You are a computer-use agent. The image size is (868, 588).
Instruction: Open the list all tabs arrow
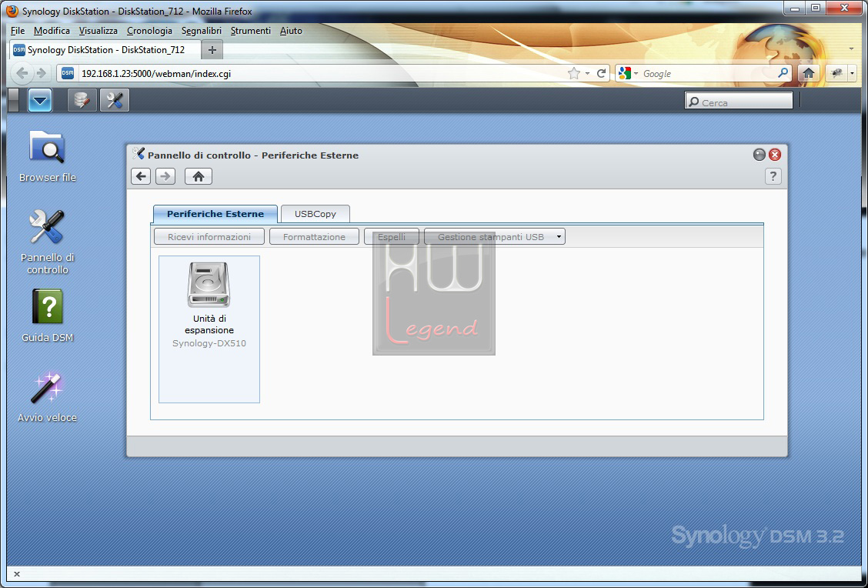pyautogui.click(x=851, y=49)
